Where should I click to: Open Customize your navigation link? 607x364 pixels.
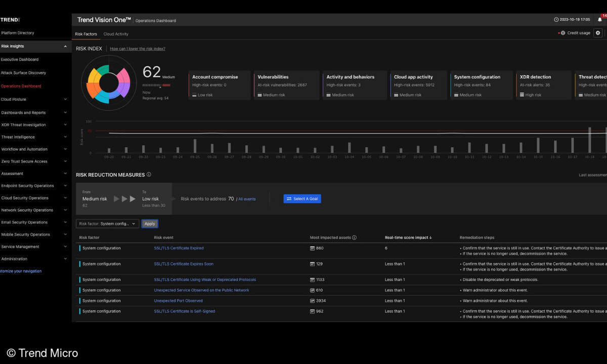point(21,271)
